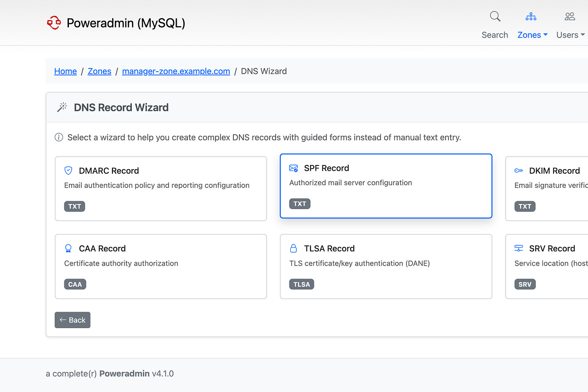Click the TXT badge on the SPF card

point(300,204)
